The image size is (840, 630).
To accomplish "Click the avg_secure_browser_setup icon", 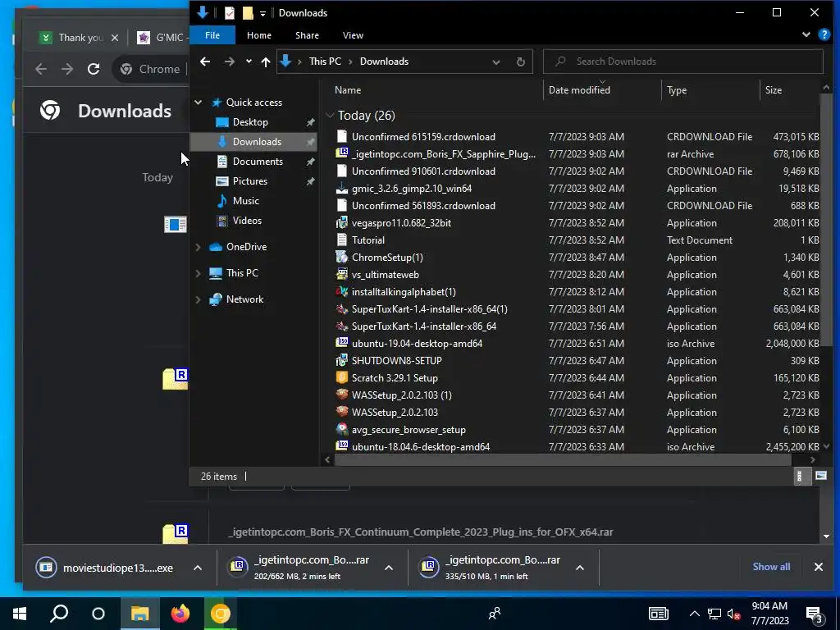I will (x=342, y=430).
